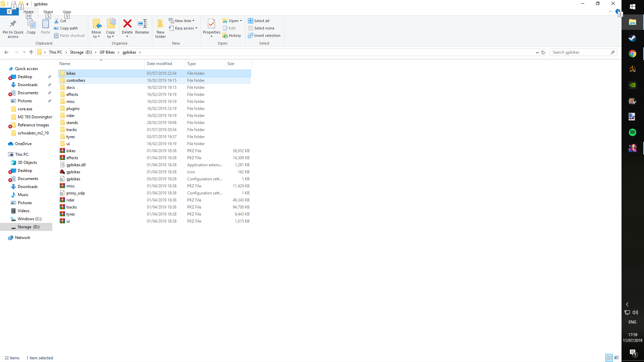Select the controllers folder
This screenshot has height=362, width=644.
(x=155, y=80)
